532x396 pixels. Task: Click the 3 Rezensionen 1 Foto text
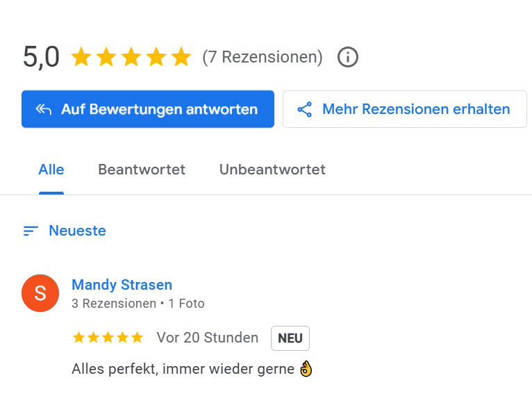138,304
